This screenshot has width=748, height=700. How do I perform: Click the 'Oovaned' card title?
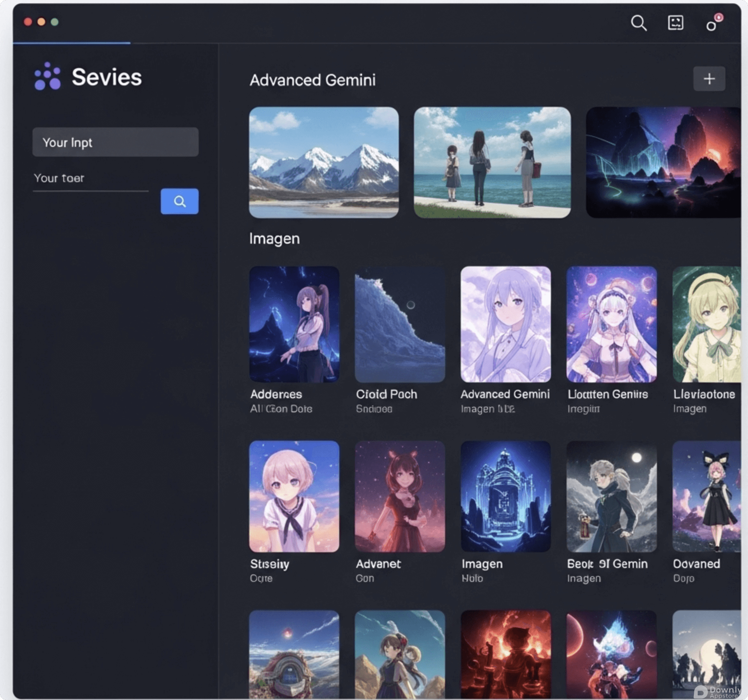point(696,564)
